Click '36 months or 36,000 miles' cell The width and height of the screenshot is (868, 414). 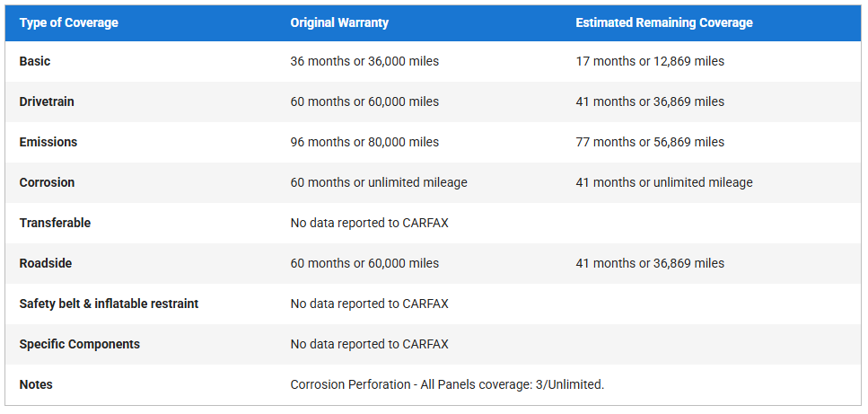(364, 61)
